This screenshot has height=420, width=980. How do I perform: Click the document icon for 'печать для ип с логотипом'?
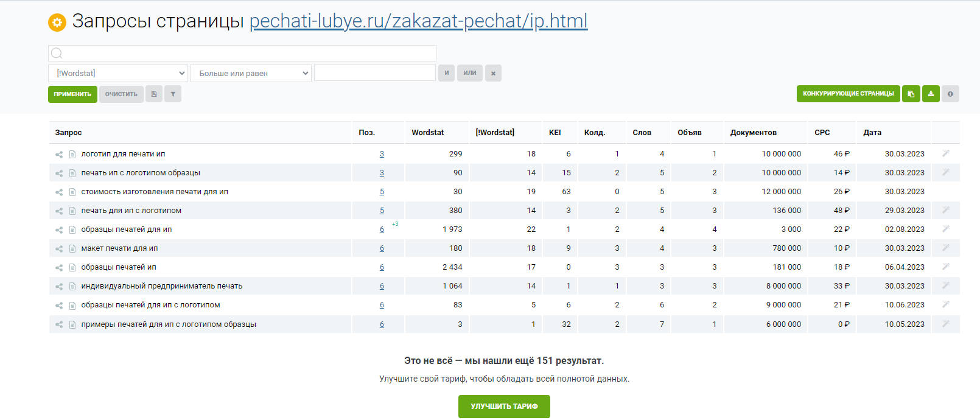[x=72, y=211]
